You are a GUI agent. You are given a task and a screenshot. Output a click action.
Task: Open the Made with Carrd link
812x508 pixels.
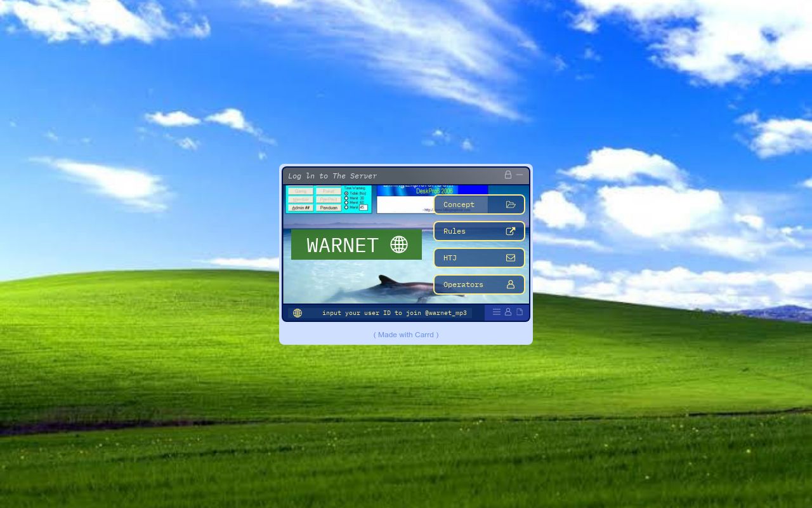[406, 335]
